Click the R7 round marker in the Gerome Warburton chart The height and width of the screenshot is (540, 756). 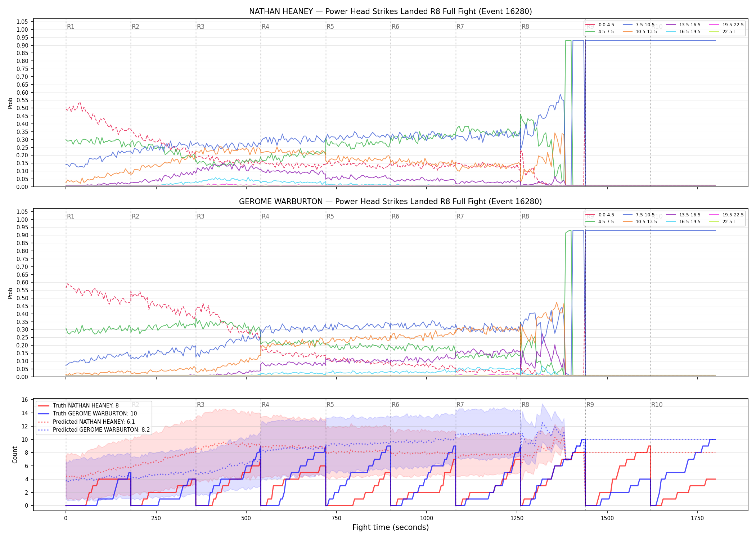pos(460,216)
